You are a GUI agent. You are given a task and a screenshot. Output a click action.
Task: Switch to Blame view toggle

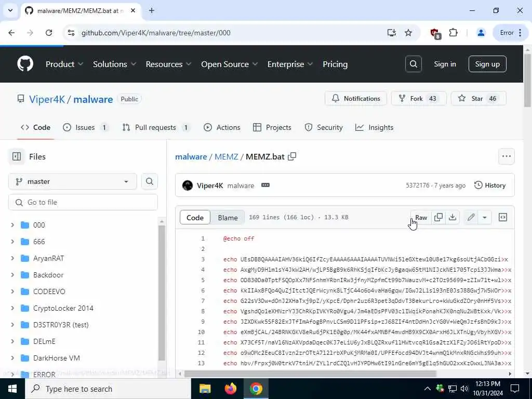tap(228, 218)
